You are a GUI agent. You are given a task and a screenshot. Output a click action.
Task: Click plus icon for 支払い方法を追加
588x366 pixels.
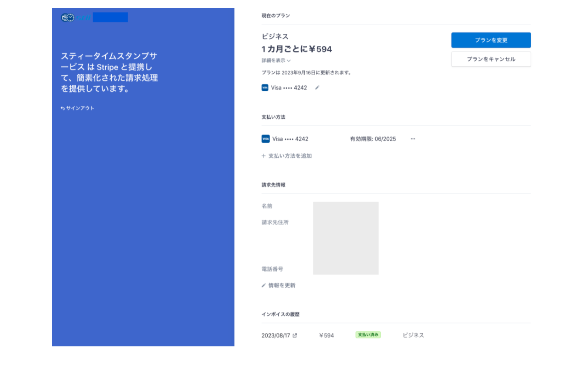(264, 156)
